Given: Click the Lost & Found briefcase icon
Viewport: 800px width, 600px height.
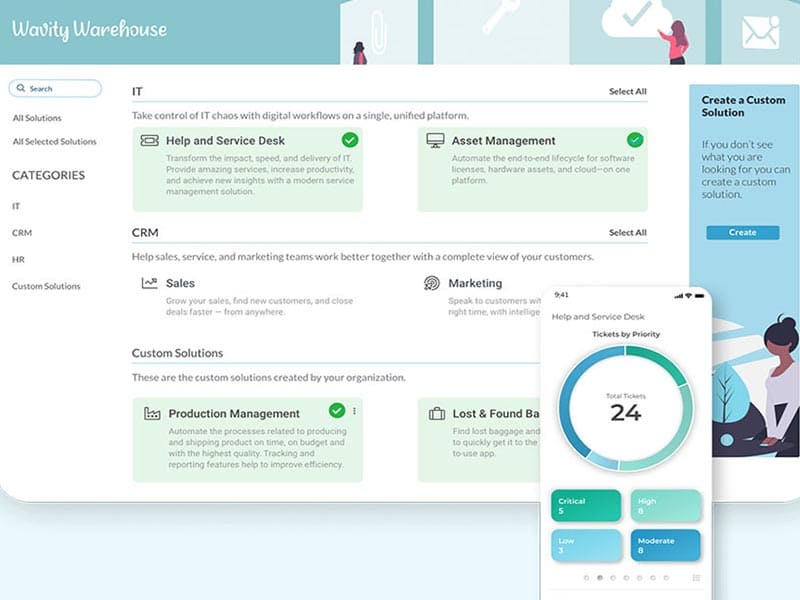Looking at the screenshot, I should (x=437, y=413).
